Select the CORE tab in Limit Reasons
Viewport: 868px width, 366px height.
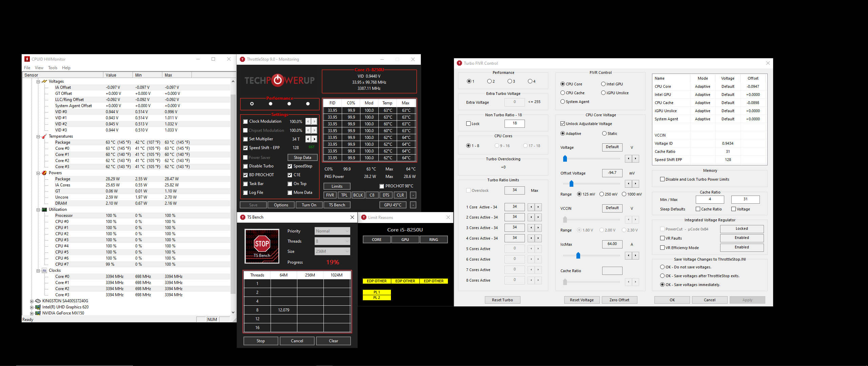pos(377,240)
